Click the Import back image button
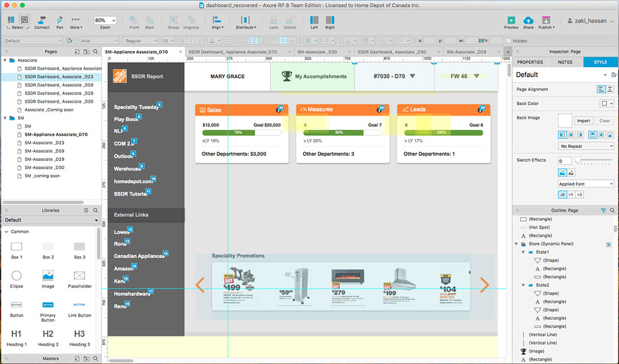Image resolution: width=619 pixels, height=364 pixels. (x=583, y=120)
